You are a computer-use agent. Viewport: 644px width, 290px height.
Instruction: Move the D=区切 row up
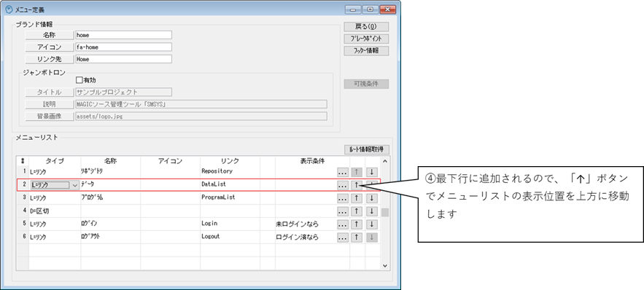356,211
